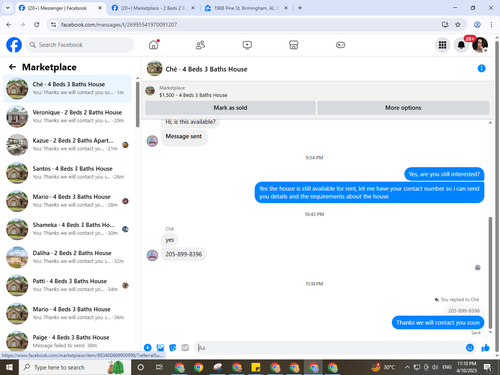Open the Chrome three-dot menu
500x375 pixels.
click(x=491, y=25)
